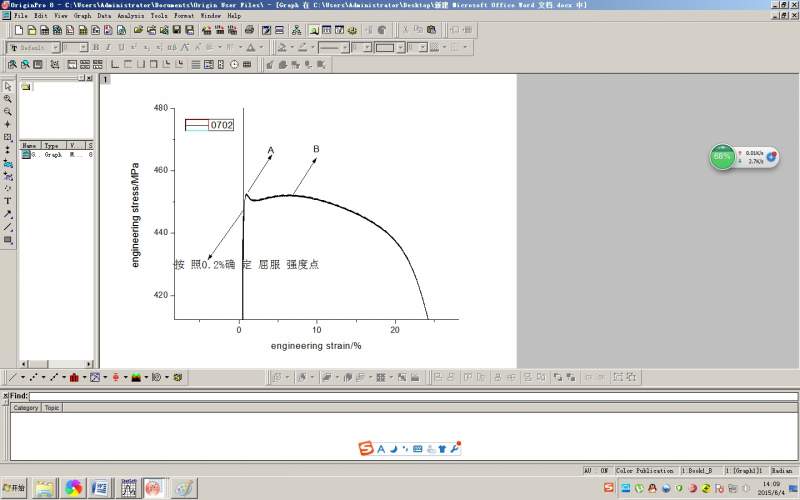Click the 3D surface plot icon
Viewport: 800px width, 500px height.
136,378
